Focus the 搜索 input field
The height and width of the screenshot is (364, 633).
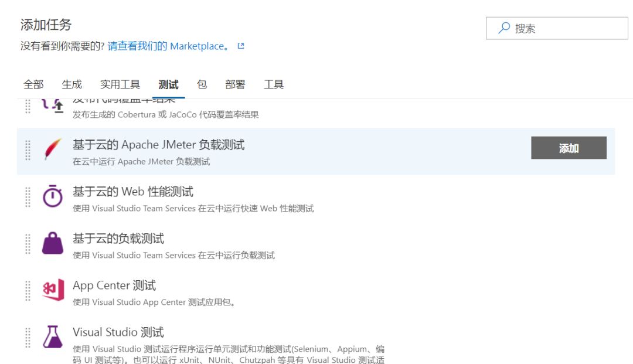pos(557,28)
